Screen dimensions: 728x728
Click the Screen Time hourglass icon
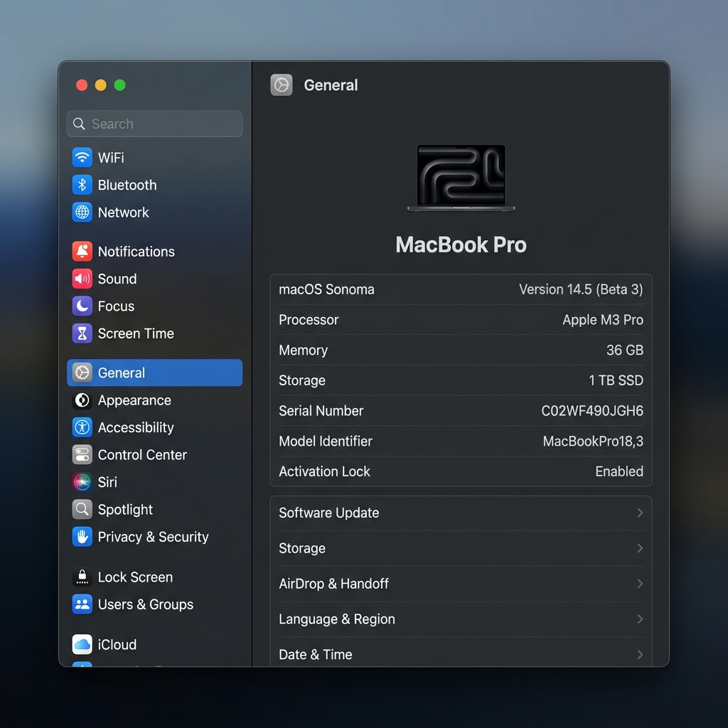pyautogui.click(x=82, y=333)
